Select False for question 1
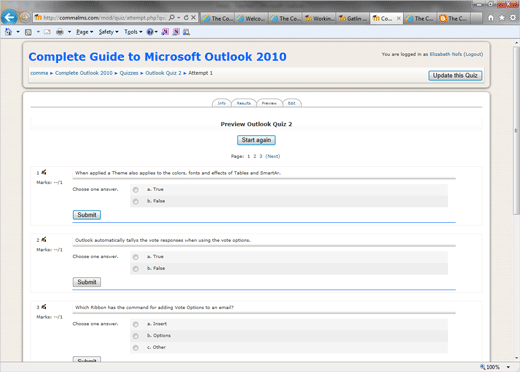The width and height of the screenshot is (520, 372). coord(136,202)
